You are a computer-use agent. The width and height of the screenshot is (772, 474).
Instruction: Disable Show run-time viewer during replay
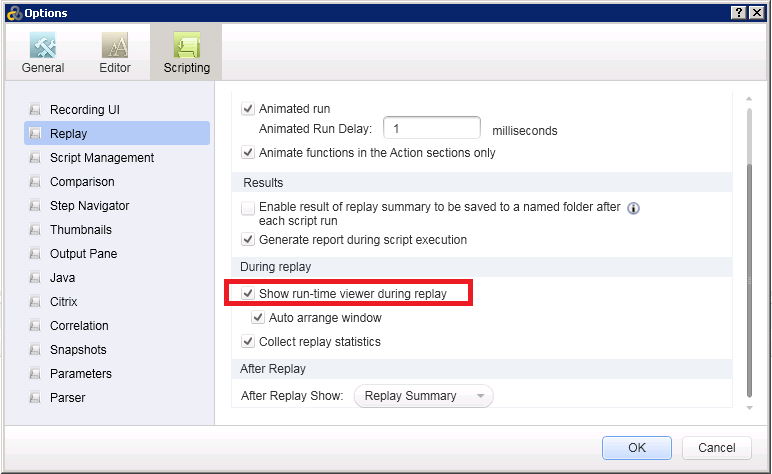(x=248, y=294)
